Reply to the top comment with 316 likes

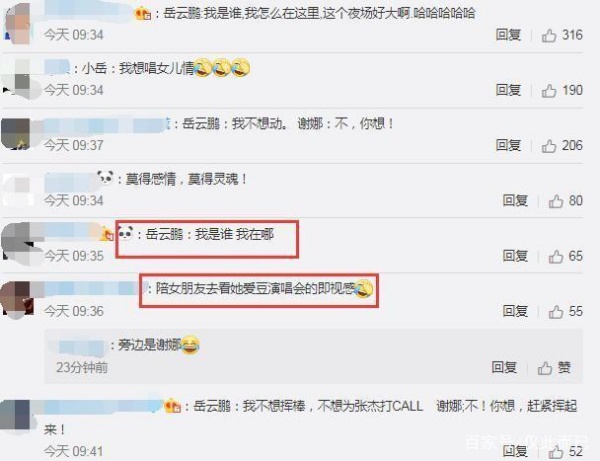pyautogui.click(x=508, y=35)
